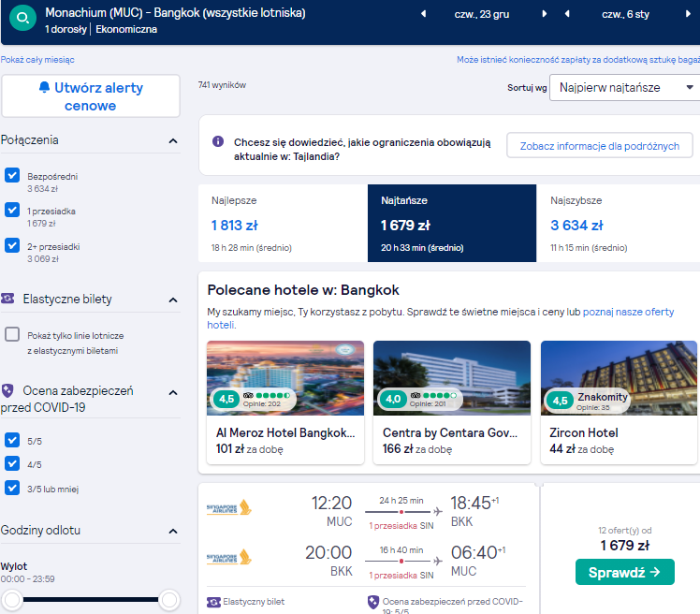Uncheck the 1 przesiadka checkbox

[12, 210]
